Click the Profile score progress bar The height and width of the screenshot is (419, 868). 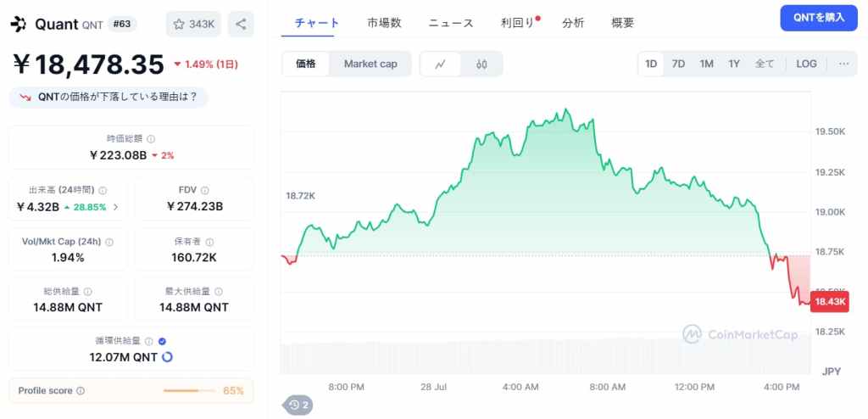tap(189, 391)
